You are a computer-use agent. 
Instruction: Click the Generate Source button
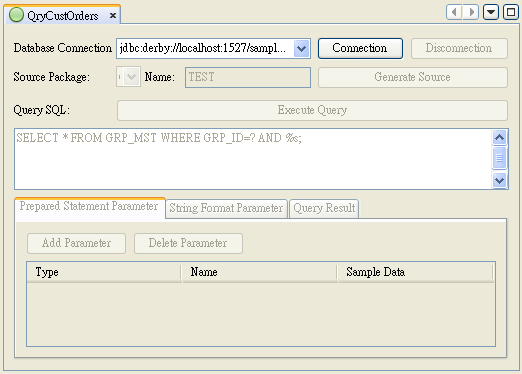pyautogui.click(x=413, y=77)
